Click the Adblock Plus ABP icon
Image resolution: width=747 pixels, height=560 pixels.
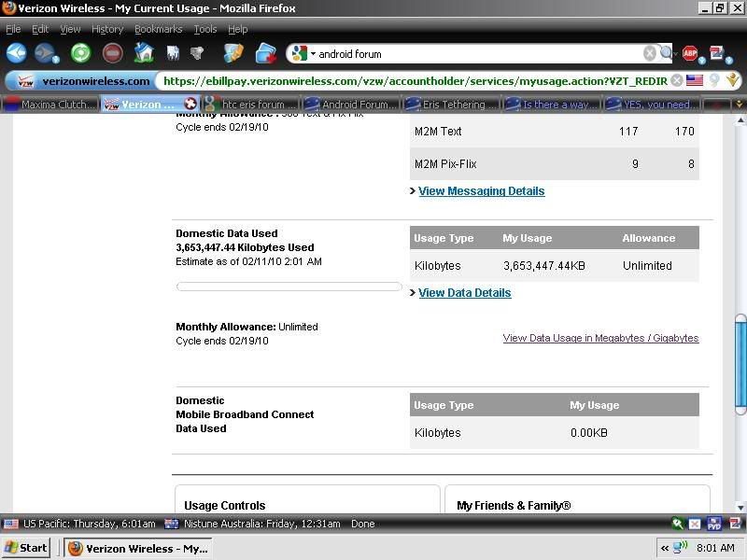(x=690, y=53)
